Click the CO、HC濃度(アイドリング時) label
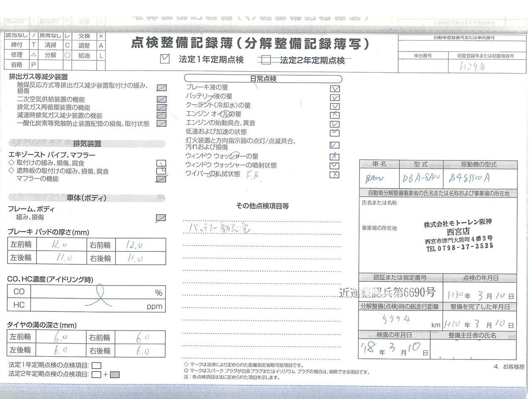 pyautogui.click(x=50, y=280)
